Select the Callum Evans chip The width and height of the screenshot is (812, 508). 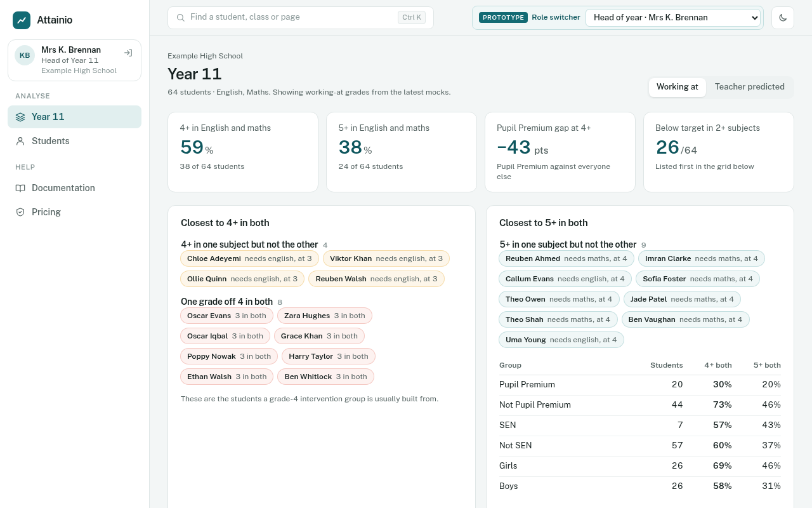565,279
